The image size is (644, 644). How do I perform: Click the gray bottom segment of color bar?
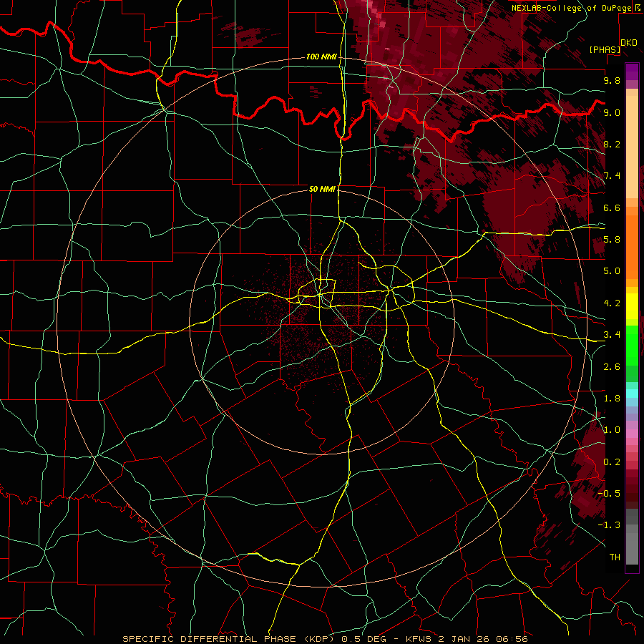(x=632, y=546)
